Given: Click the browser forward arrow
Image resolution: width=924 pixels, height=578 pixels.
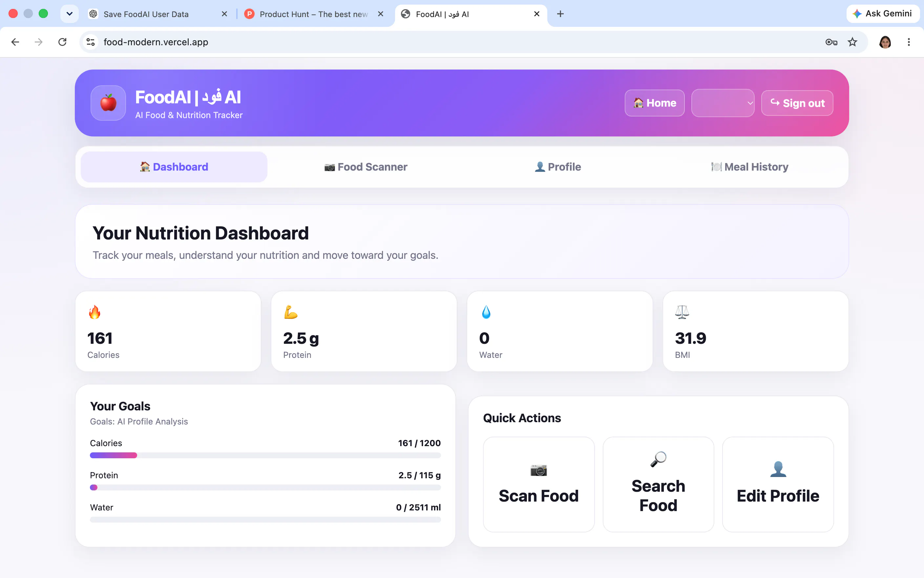Looking at the screenshot, I should click(39, 42).
